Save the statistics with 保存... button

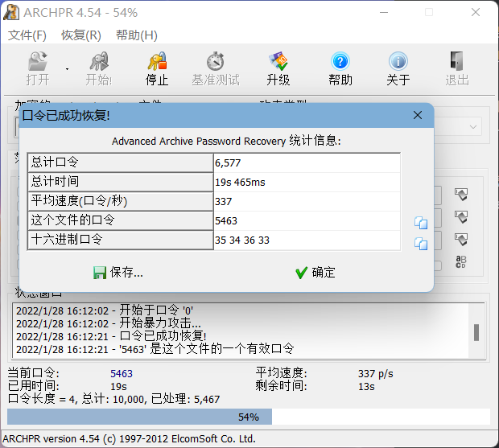(x=118, y=273)
